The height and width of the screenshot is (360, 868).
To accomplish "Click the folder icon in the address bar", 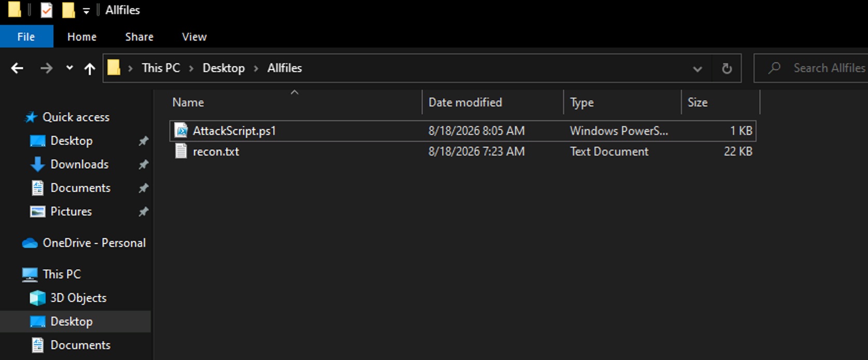I will click(x=114, y=67).
